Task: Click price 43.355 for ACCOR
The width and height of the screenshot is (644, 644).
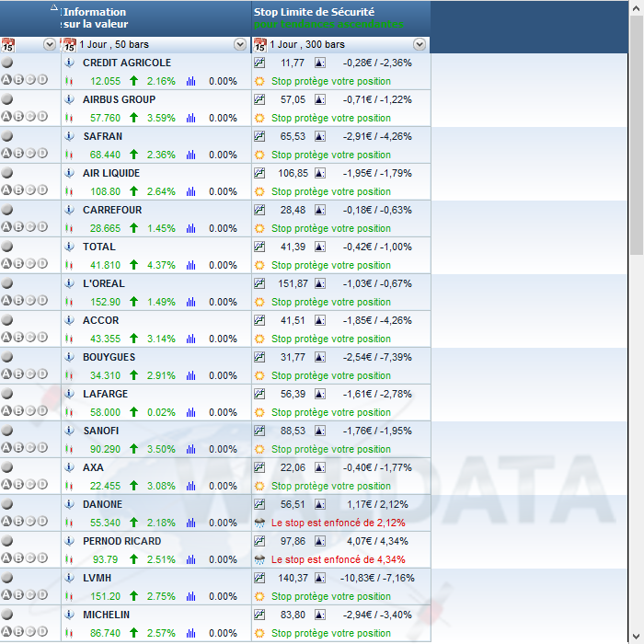Action: (x=105, y=339)
